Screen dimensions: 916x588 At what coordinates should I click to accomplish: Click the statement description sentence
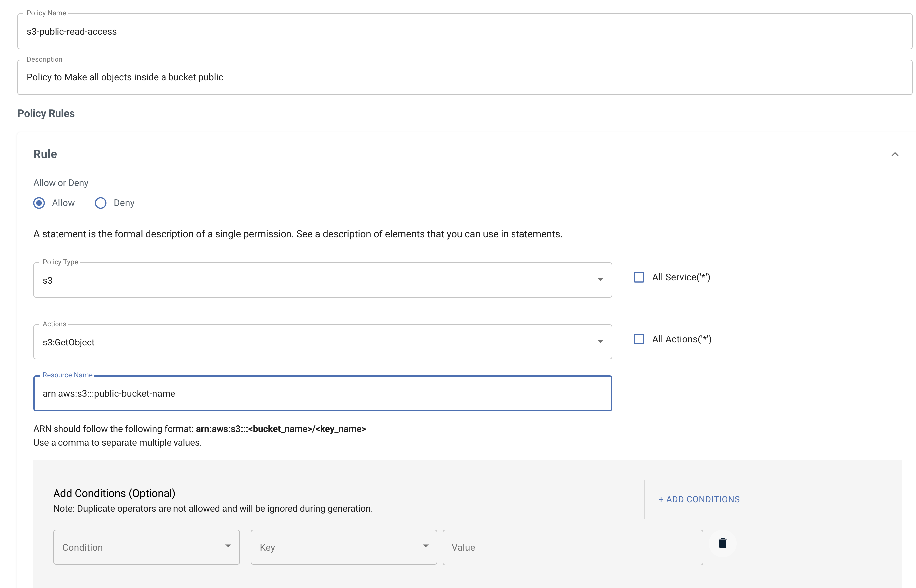pyautogui.click(x=297, y=234)
